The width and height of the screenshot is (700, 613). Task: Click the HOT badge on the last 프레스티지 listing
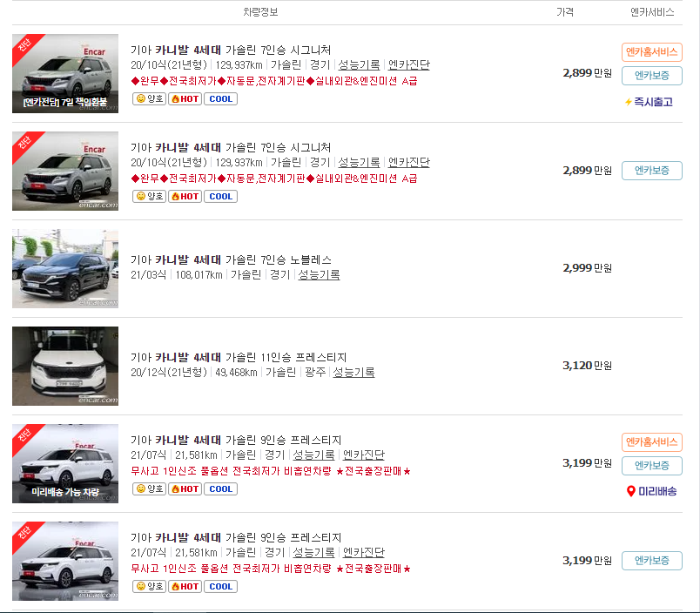[184, 586]
